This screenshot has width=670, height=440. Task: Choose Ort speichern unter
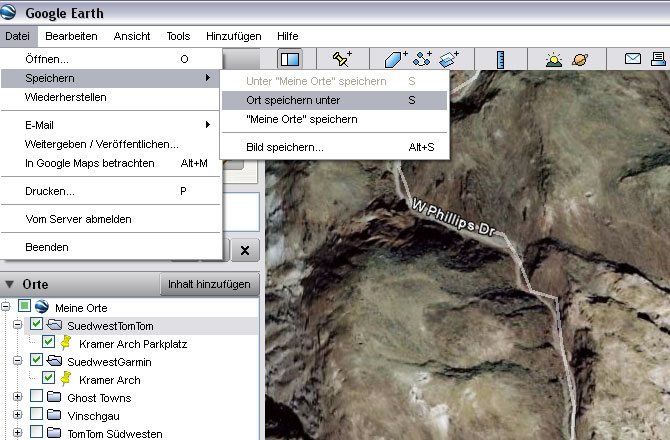335,100
